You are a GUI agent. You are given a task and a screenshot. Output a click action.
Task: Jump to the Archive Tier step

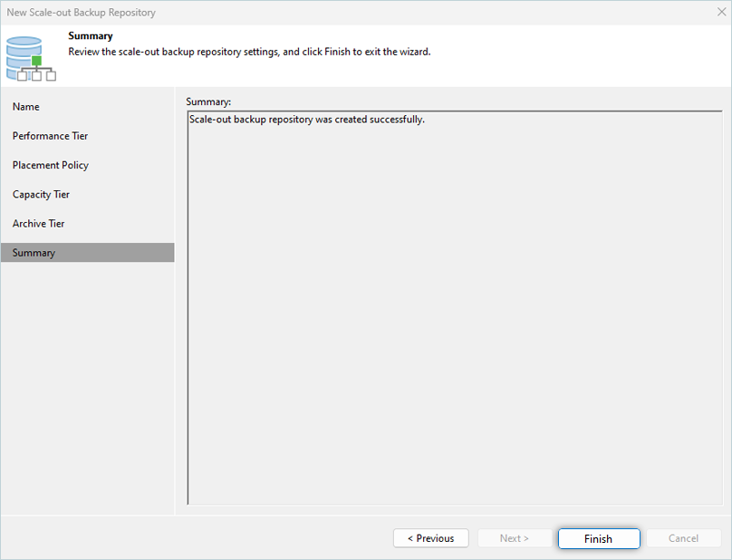[x=39, y=223]
